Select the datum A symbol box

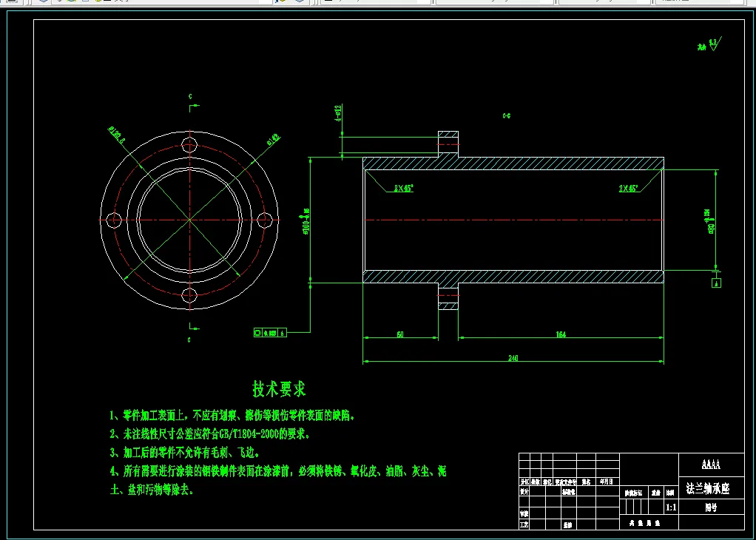click(x=717, y=283)
